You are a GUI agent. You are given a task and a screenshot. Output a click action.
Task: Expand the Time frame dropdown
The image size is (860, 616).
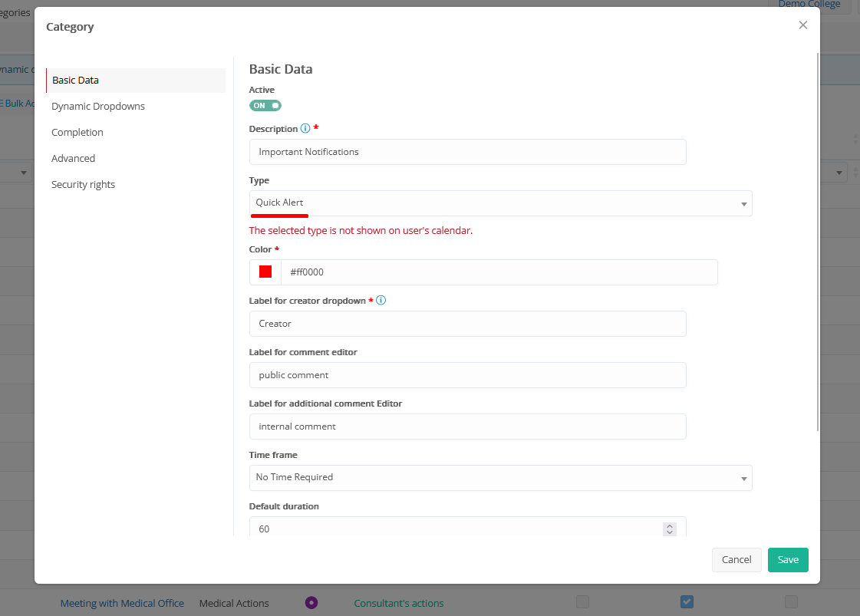coord(500,478)
